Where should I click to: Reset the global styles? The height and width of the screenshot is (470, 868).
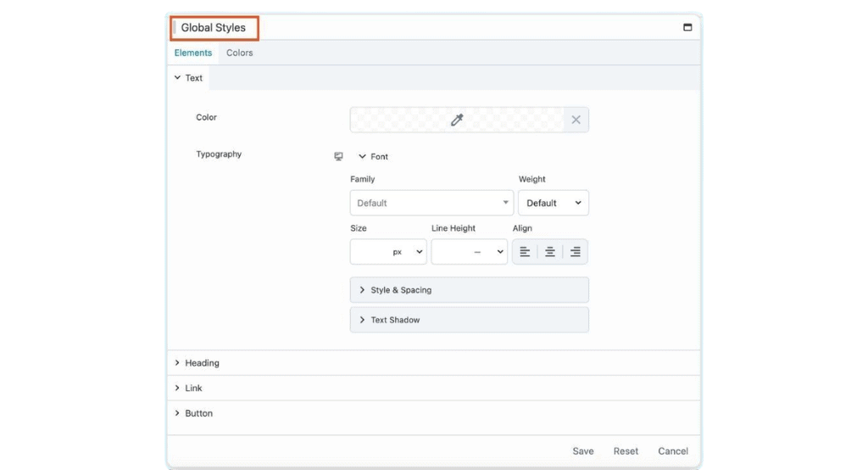pos(626,451)
